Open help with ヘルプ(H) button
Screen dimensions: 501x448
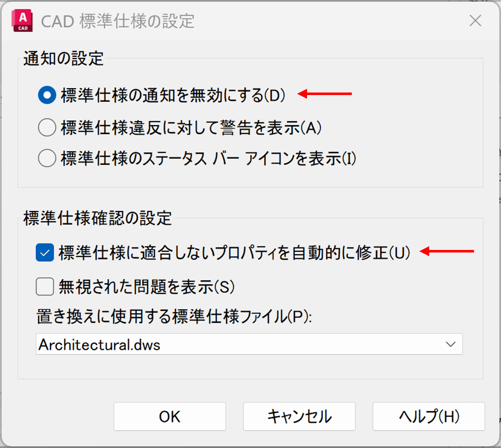click(428, 416)
